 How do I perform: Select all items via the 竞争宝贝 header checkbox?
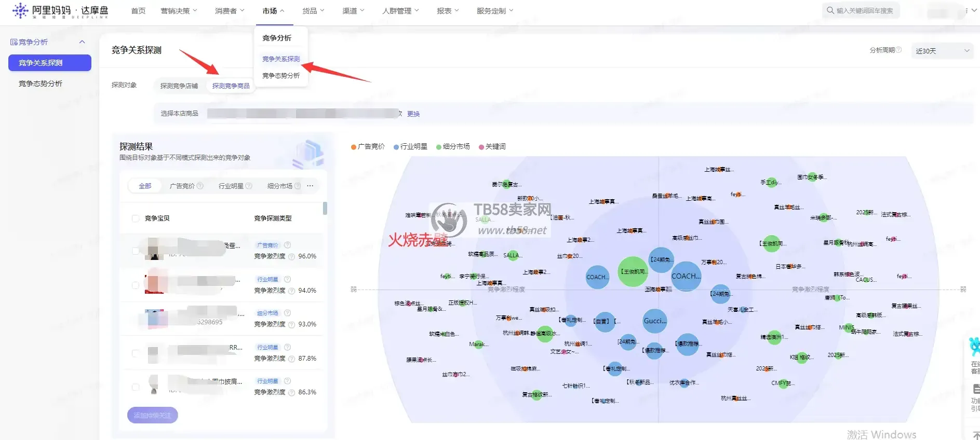[x=136, y=218]
